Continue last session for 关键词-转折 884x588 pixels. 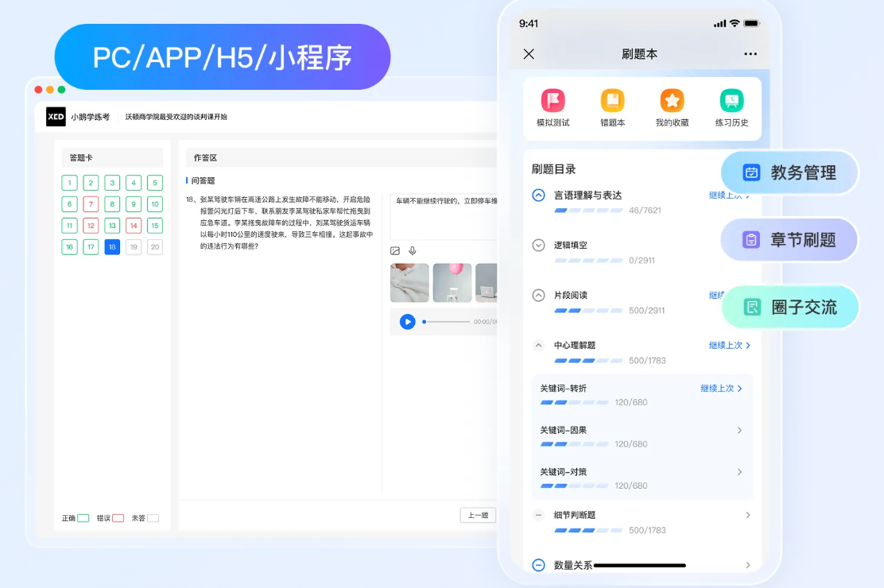[721, 389]
